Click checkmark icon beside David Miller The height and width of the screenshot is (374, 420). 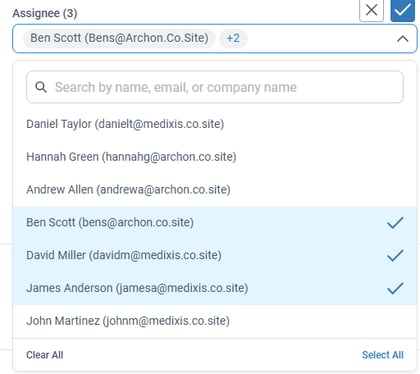(x=395, y=256)
